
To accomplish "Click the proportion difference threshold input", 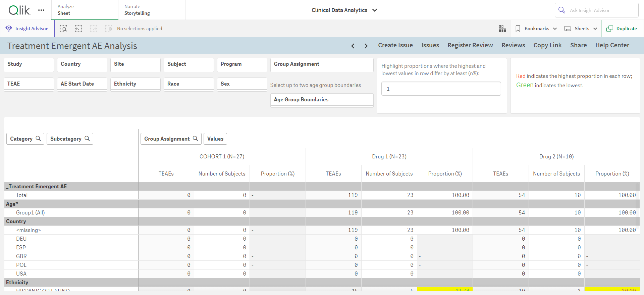I will (441, 89).
